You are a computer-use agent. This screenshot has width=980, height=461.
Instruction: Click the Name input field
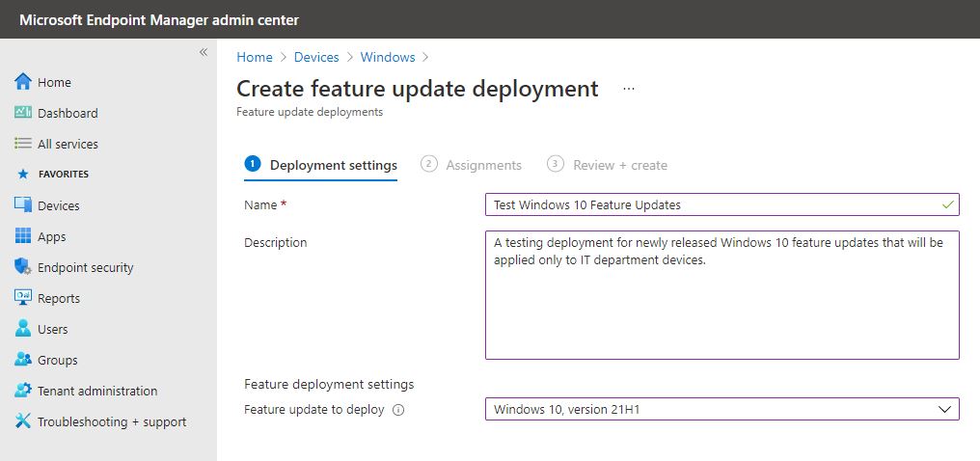pos(721,204)
